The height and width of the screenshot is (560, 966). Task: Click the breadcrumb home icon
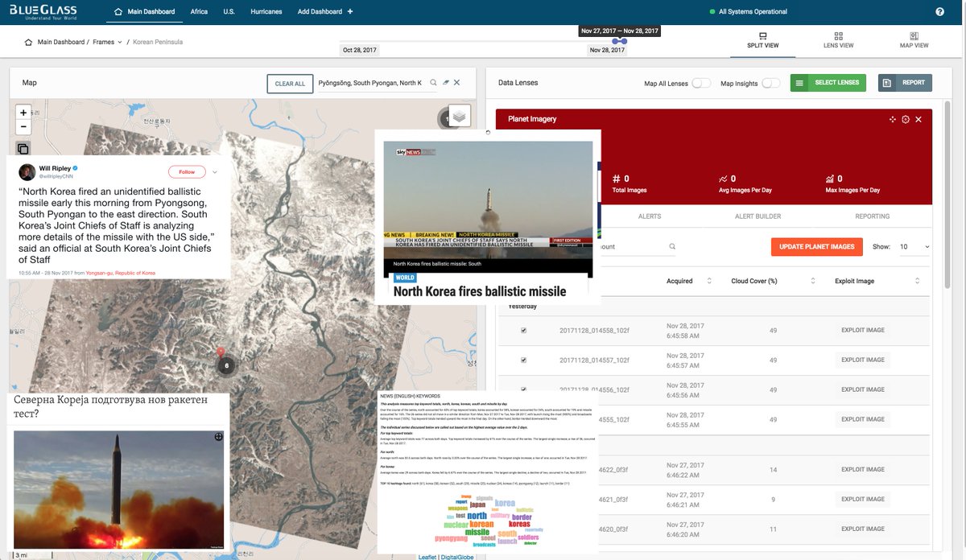28,42
